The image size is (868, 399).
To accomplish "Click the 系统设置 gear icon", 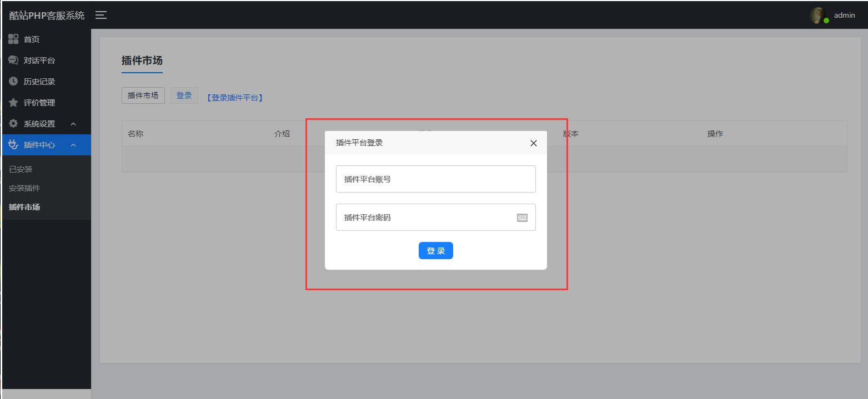I will point(13,124).
